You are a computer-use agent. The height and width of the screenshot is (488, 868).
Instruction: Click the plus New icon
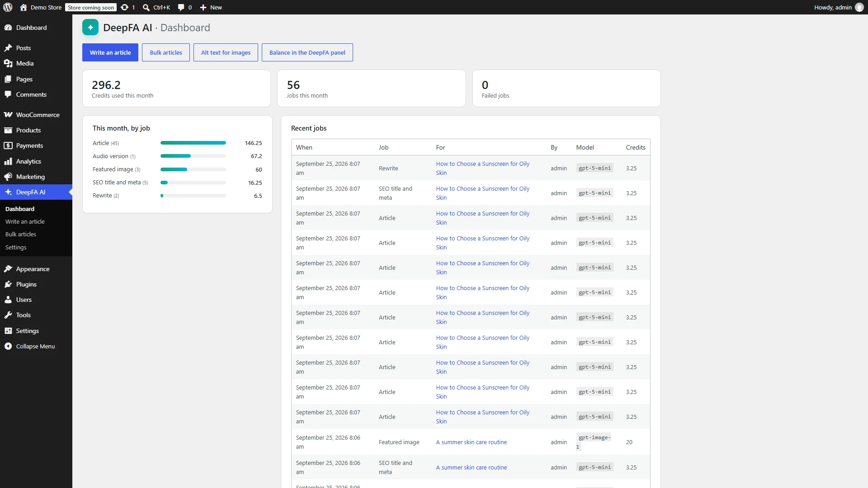[203, 7]
